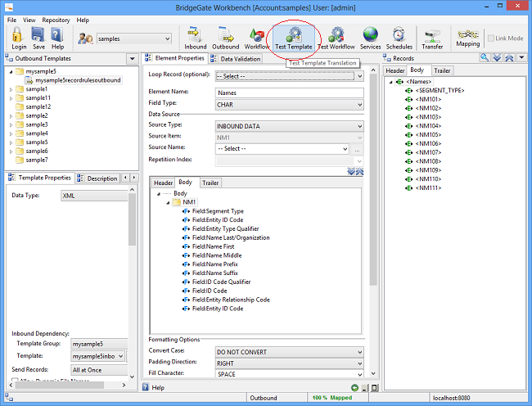Open the Records panel menu dropdown arrow
Viewport: 532px width, 406px height.
coord(521,57)
